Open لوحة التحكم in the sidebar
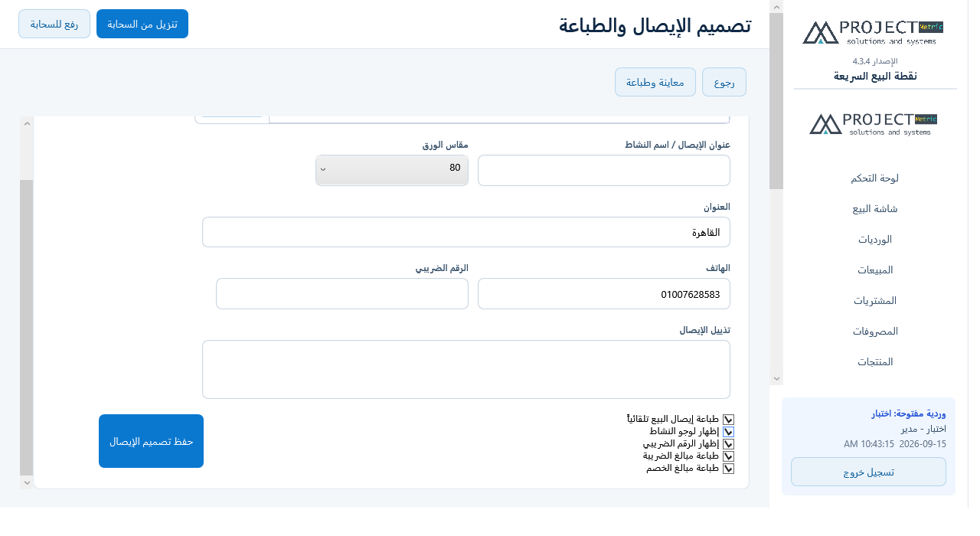Screen dimensions: 980x536 pyautogui.click(x=874, y=178)
